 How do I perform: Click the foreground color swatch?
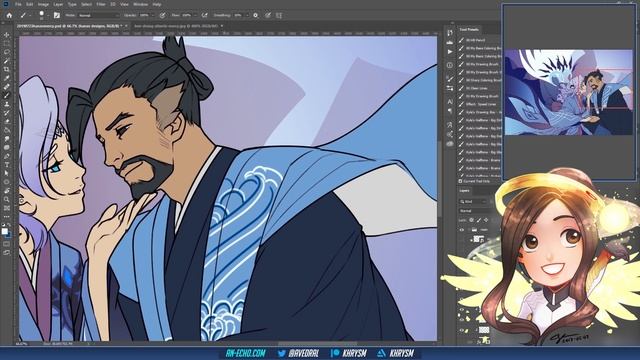pos(4,231)
